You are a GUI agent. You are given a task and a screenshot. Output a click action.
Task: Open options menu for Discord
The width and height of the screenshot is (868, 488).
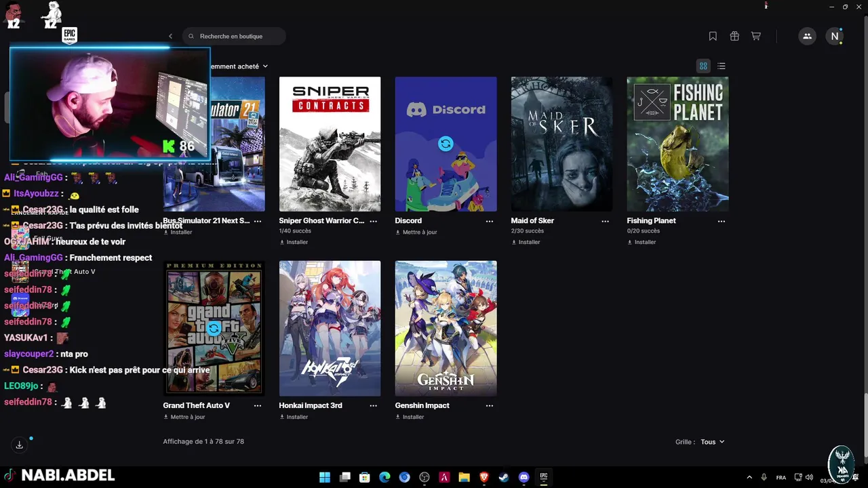pos(490,221)
